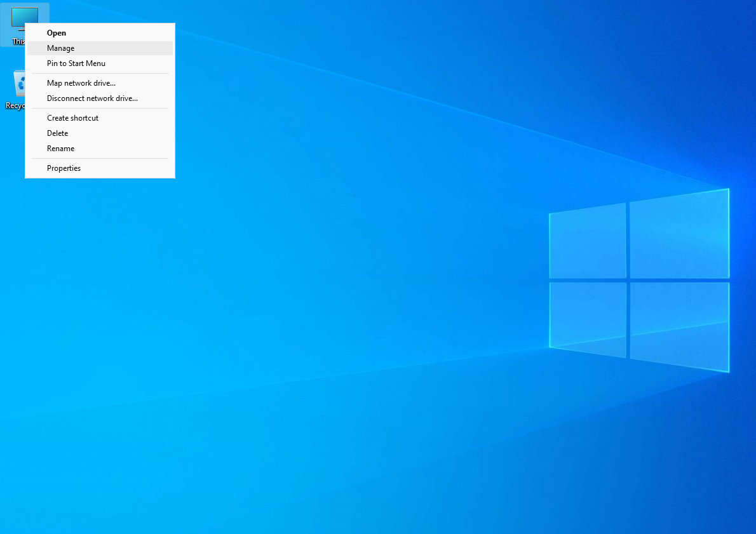756x534 pixels.
Task: Click the recycle symbol on the bin icon
Action: [21, 84]
